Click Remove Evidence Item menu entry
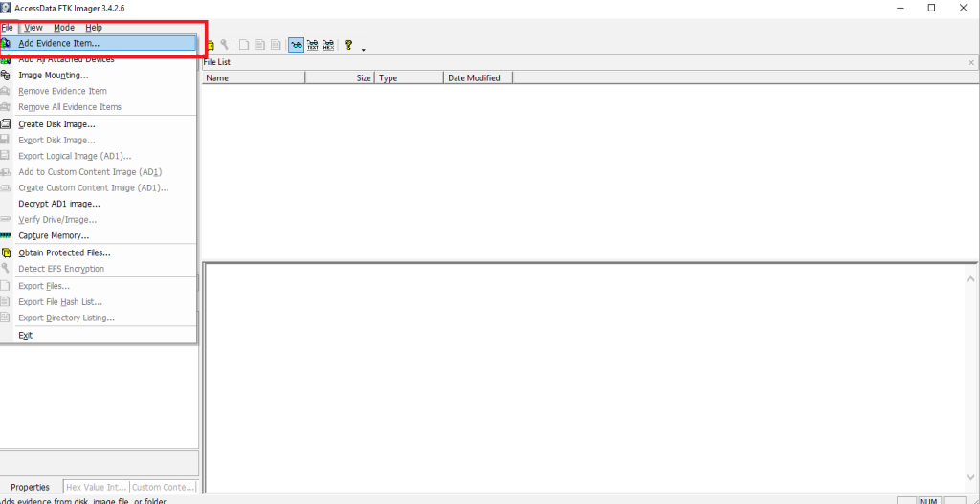 pyautogui.click(x=99, y=91)
